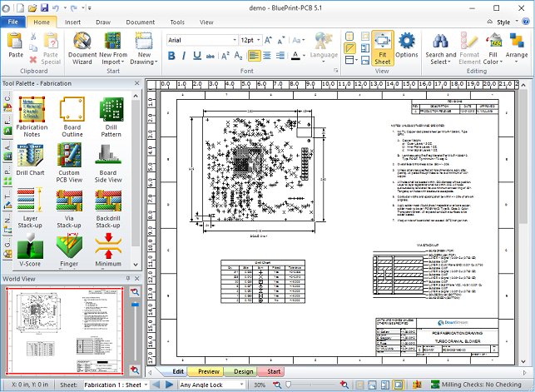
Task: Select the Layer Stack-up tool
Action: click(x=30, y=208)
